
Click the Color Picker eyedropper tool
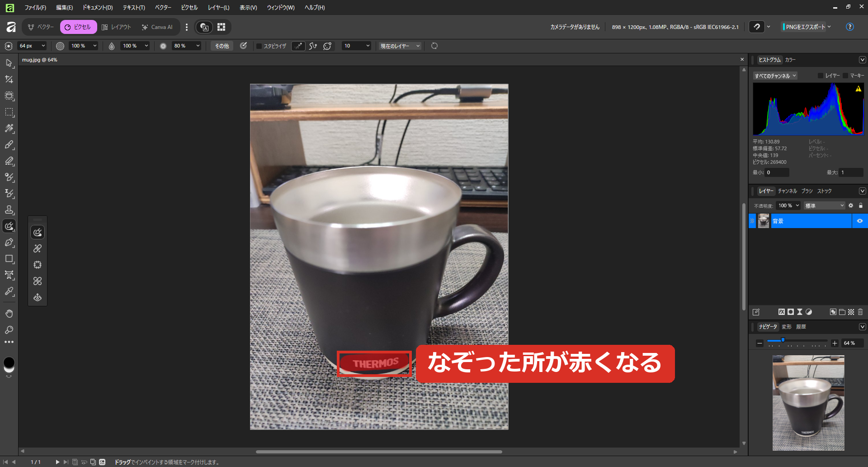point(9,291)
